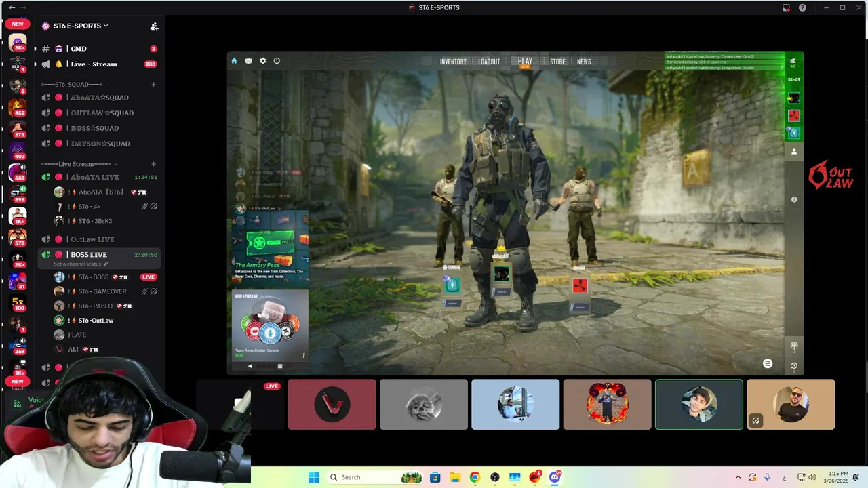
Task: Add channel to ST6_SQUAD category
Action: [154, 85]
